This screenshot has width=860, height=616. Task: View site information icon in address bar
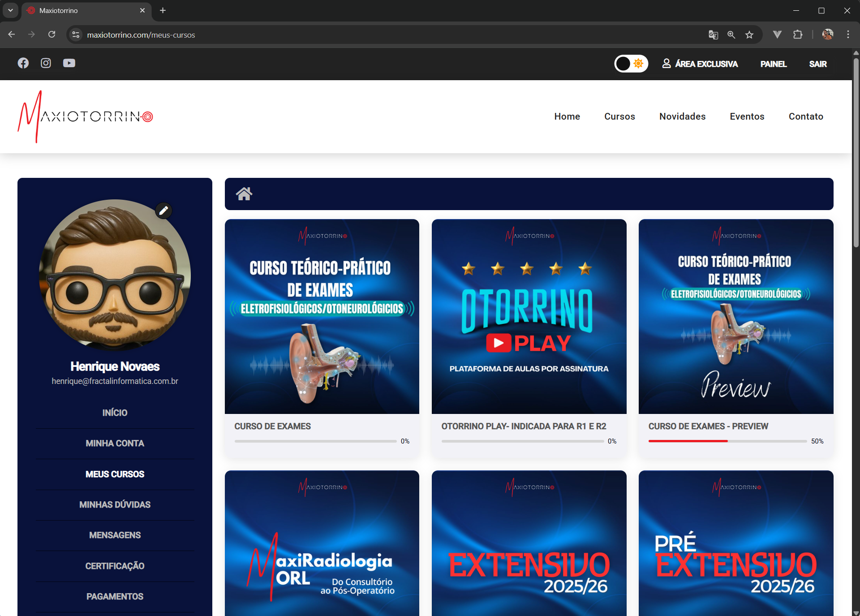point(76,34)
